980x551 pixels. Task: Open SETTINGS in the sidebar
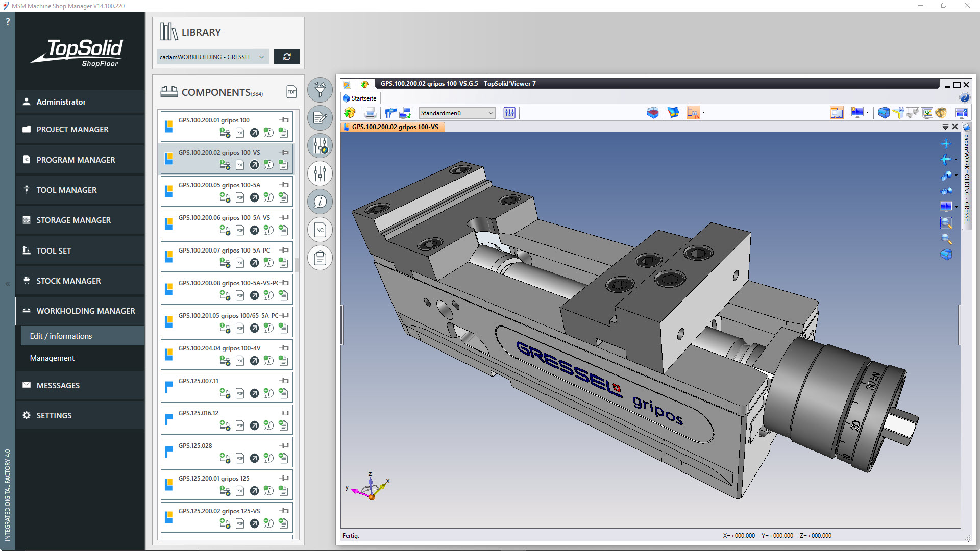[54, 415]
